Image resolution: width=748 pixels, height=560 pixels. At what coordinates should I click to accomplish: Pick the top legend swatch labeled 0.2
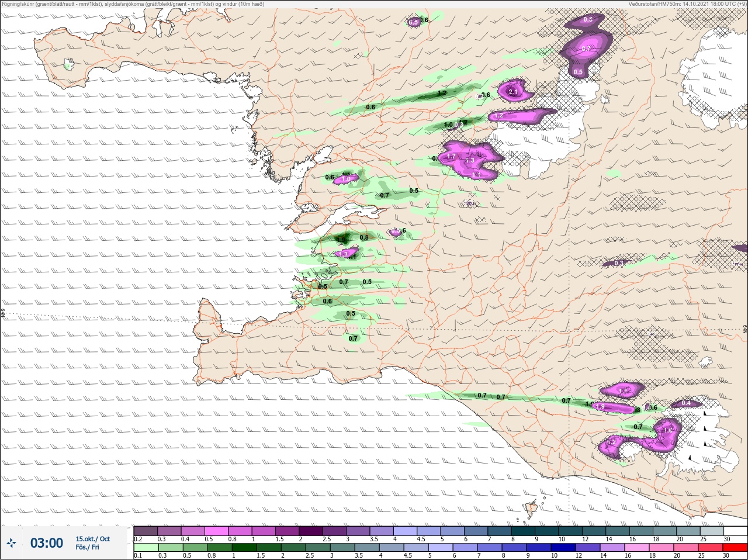click(x=146, y=531)
